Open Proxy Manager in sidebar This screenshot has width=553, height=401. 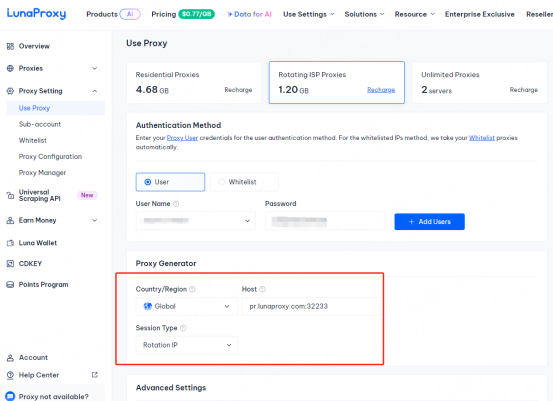tap(42, 173)
